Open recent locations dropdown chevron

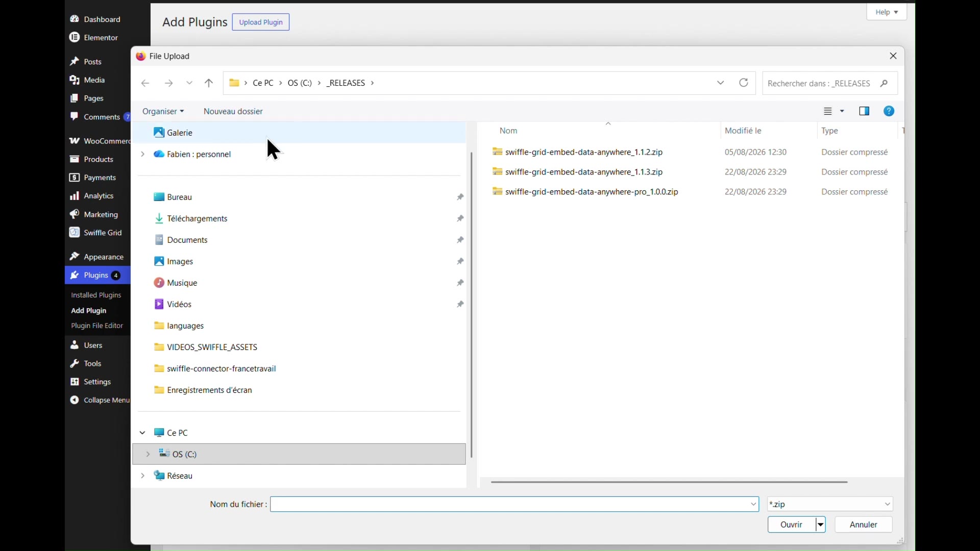(x=189, y=83)
